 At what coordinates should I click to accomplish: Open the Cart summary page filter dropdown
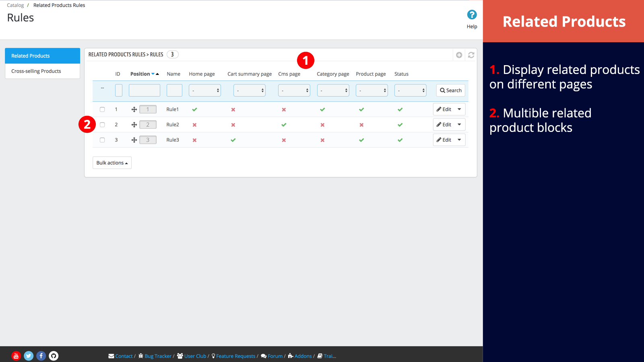pos(250,90)
